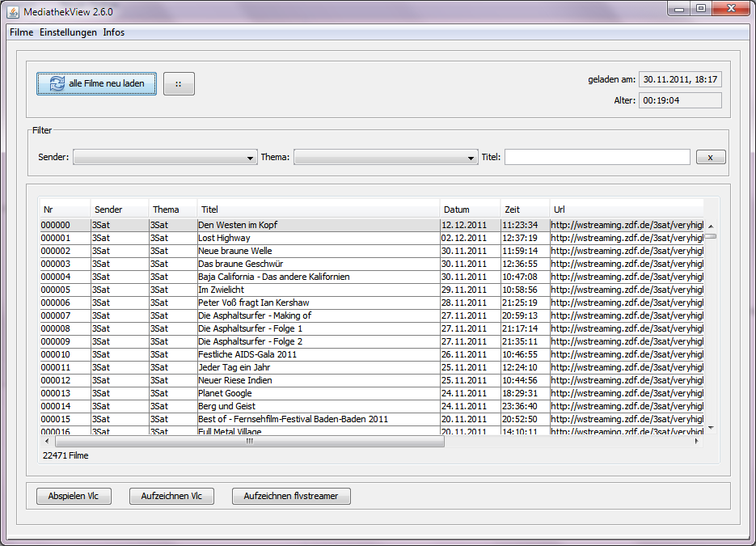Image resolution: width=756 pixels, height=546 pixels.
Task: Click the reload icon on 'alle Filme neu laden'
Action: [x=57, y=84]
